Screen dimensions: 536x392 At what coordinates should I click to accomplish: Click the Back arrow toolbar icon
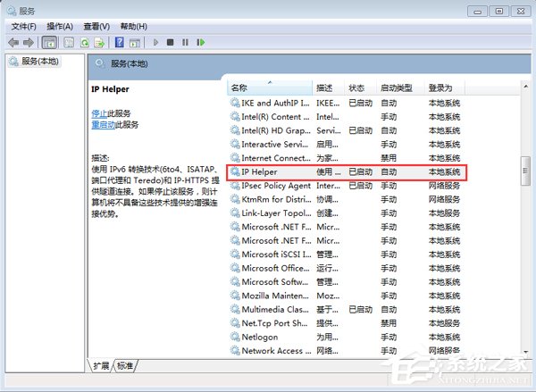(x=13, y=43)
